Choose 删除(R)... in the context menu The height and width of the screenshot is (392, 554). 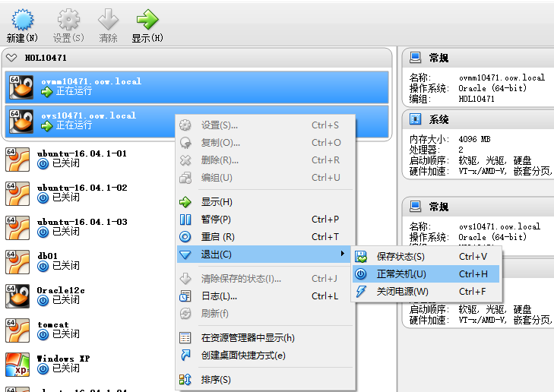point(265,160)
